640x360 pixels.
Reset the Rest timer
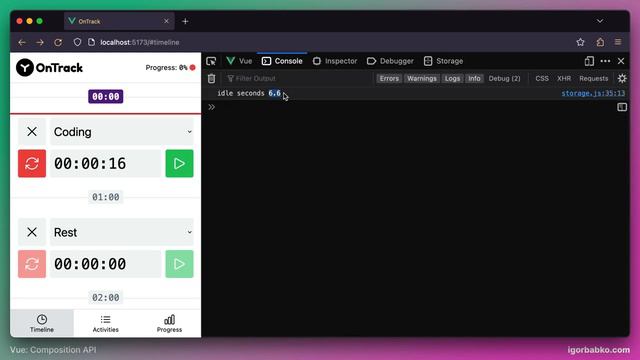click(32, 264)
